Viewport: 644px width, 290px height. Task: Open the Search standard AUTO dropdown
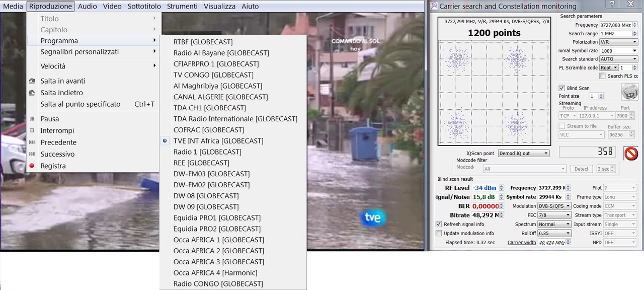618,59
